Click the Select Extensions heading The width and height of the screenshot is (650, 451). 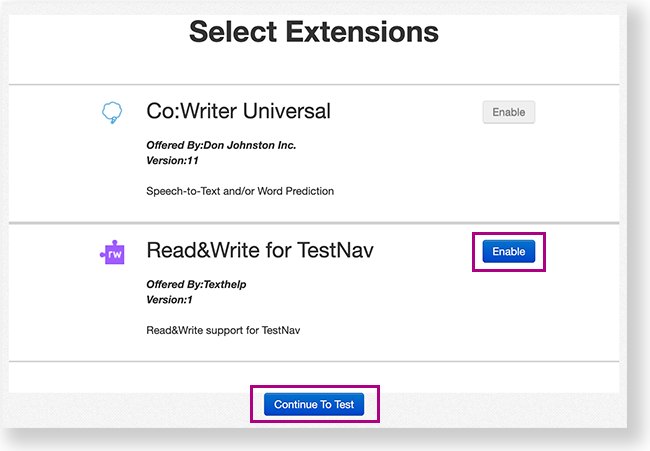click(314, 32)
